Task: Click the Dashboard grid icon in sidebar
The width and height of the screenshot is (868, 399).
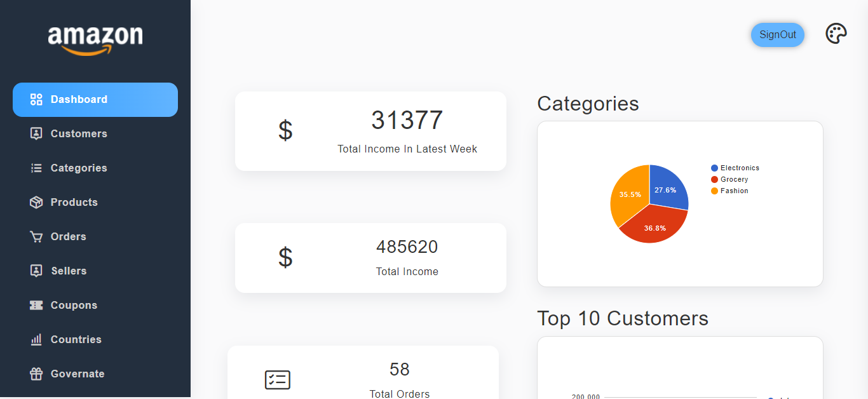Action: point(36,100)
